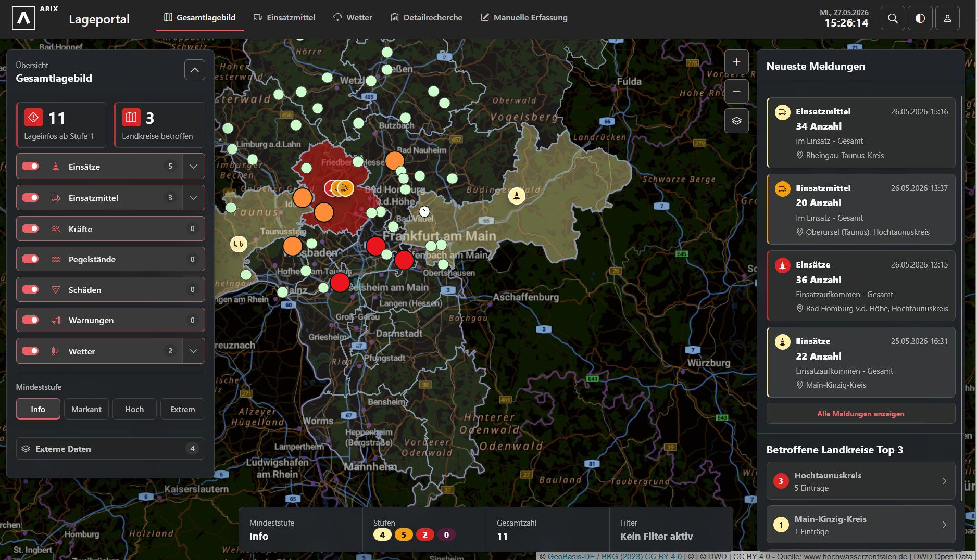Click the Wetter thermometer icon in list

[x=56, y=351]
